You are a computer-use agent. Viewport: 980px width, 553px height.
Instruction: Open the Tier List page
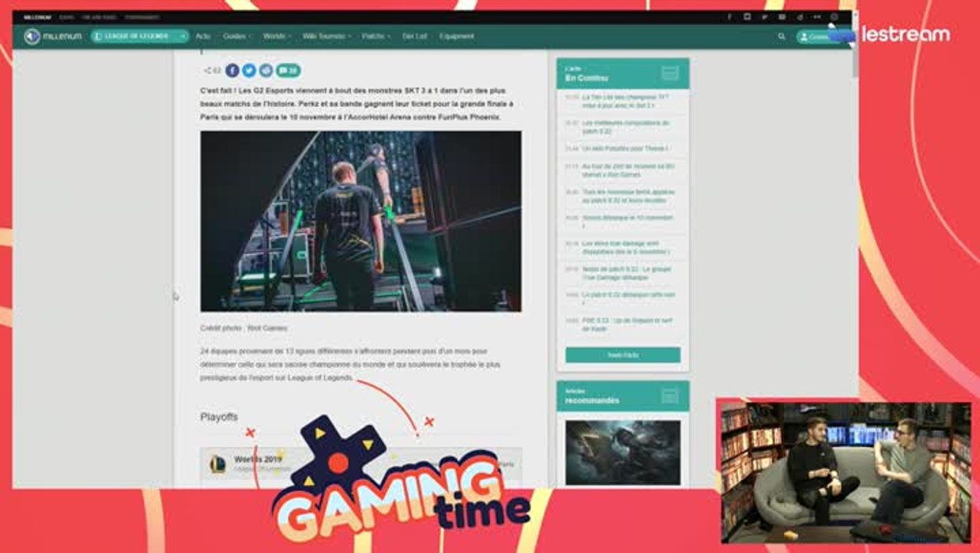click(415, 36)
